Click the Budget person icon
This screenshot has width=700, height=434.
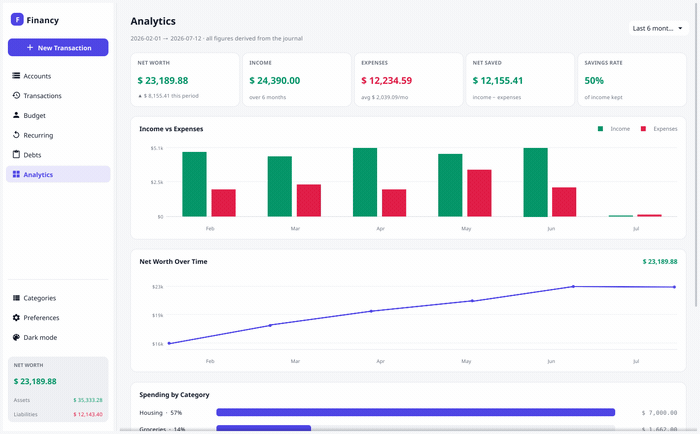click(16, 115)
